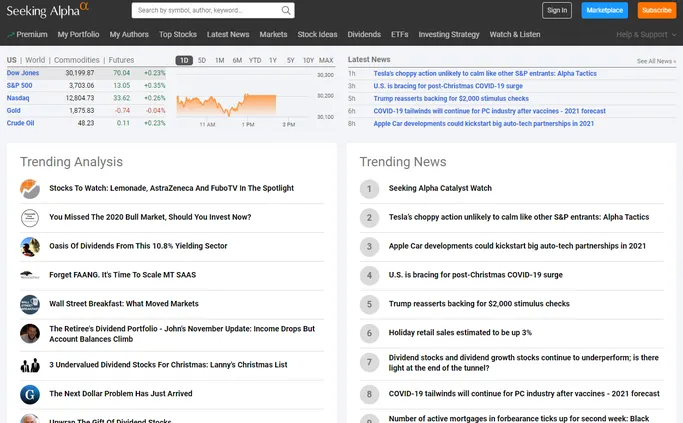The height and width of the screenshot is (423, 683).
Task: Open the Markets menu item
Action: [x=273, y=34]
